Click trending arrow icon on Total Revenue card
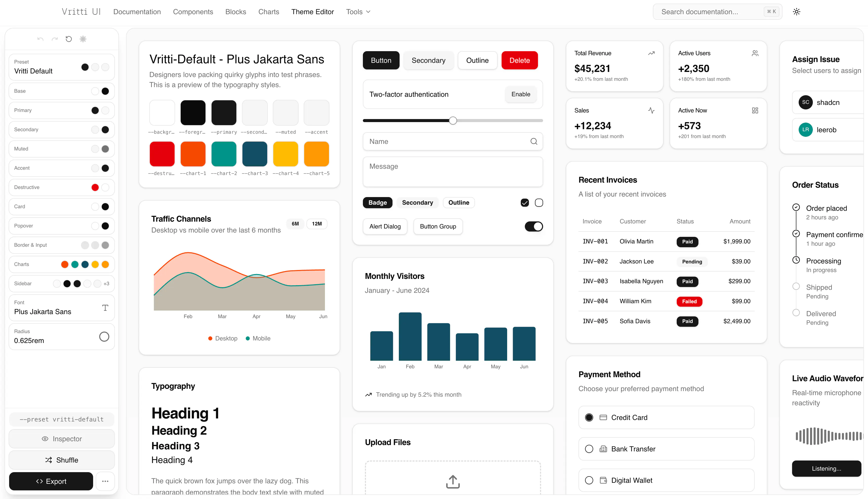Image resolution: width=868 pixels, height=499 pixels. (x=651, y=53)
